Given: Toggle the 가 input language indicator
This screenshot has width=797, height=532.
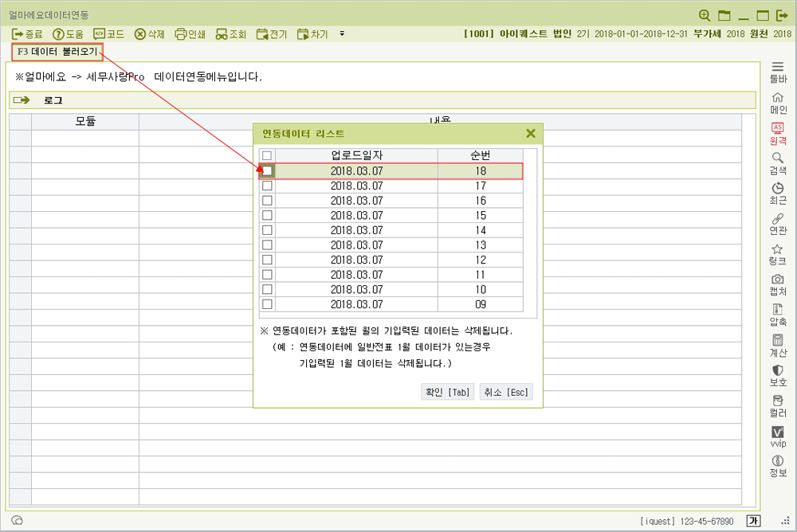Looking at the screenshot, I should [754, 521].
